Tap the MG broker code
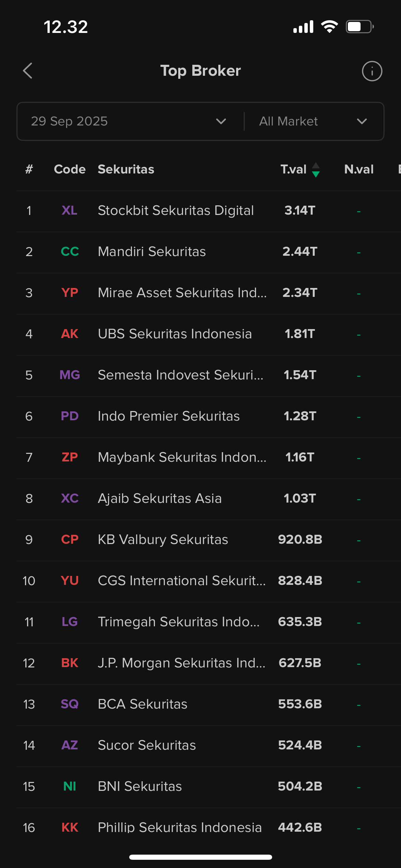Viewport: 401px width, 868px height. (x=70, y=375)
